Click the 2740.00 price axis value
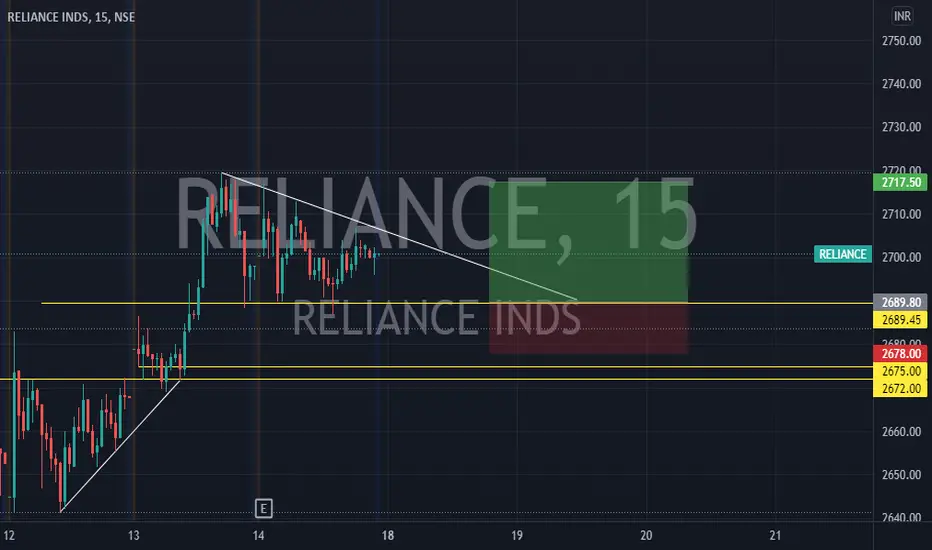This screenshot has width=932, height=550. point(901,84)
